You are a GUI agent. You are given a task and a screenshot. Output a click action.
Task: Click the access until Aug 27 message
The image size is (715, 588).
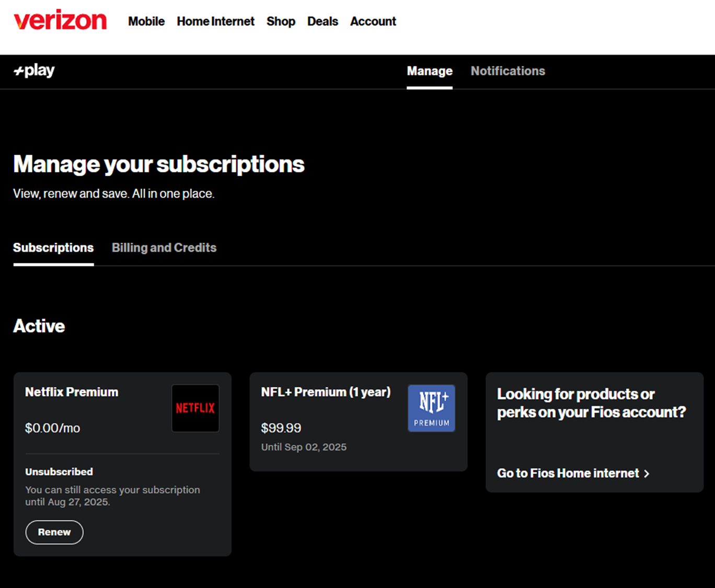(112, 495)
